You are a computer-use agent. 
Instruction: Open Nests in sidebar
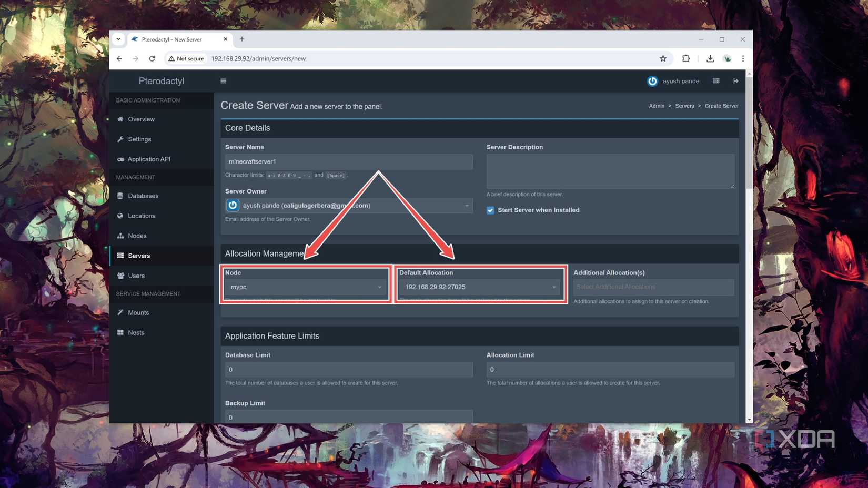click(x=161, y=332)
